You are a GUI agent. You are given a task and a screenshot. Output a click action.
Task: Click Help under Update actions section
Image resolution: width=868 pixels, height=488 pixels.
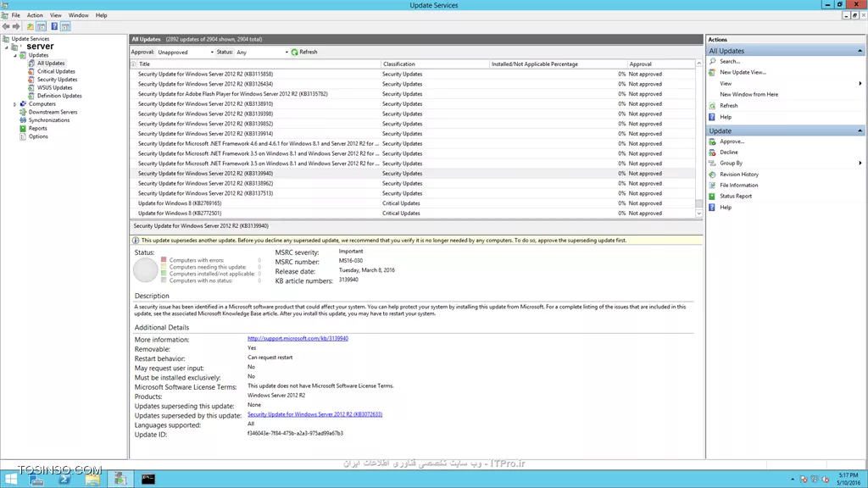pyautogui.click(x=726, y=208)
